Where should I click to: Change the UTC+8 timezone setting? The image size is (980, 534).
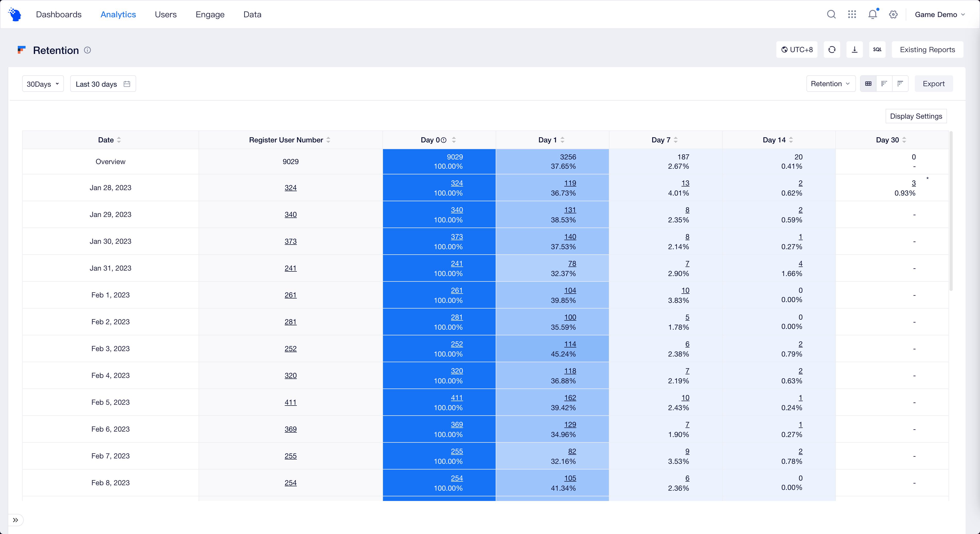click(797, 50)
